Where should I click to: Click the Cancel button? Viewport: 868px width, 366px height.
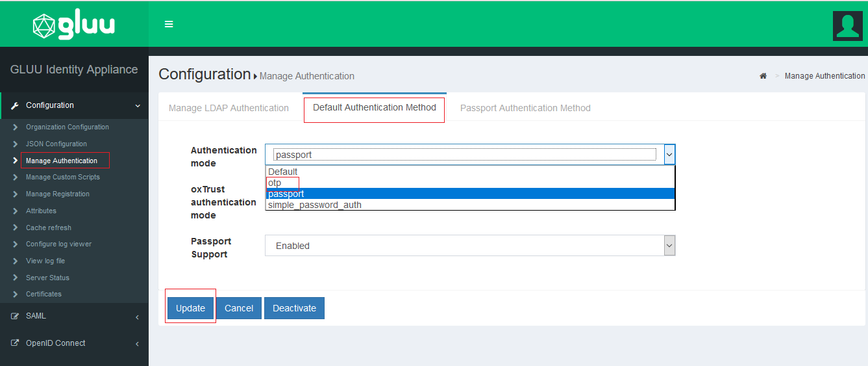(239, 308)
